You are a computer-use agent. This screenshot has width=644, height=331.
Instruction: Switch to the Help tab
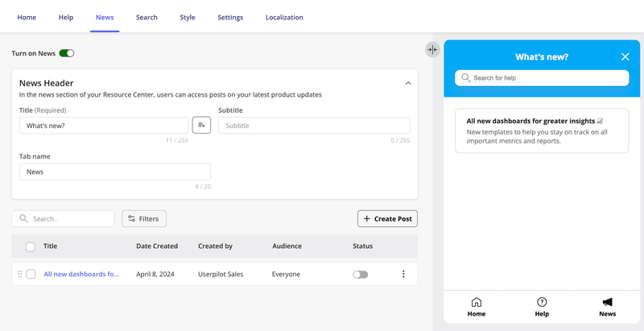tap(66, 17)
